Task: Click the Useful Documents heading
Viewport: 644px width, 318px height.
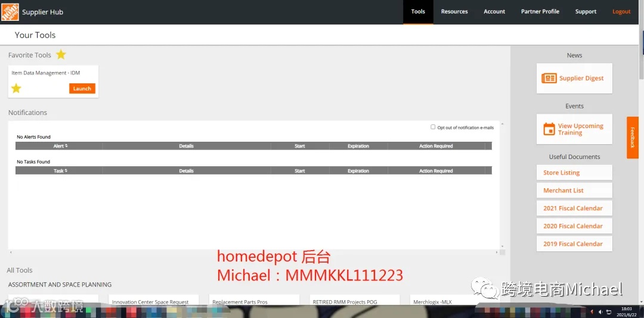Action: coord(574,157)
